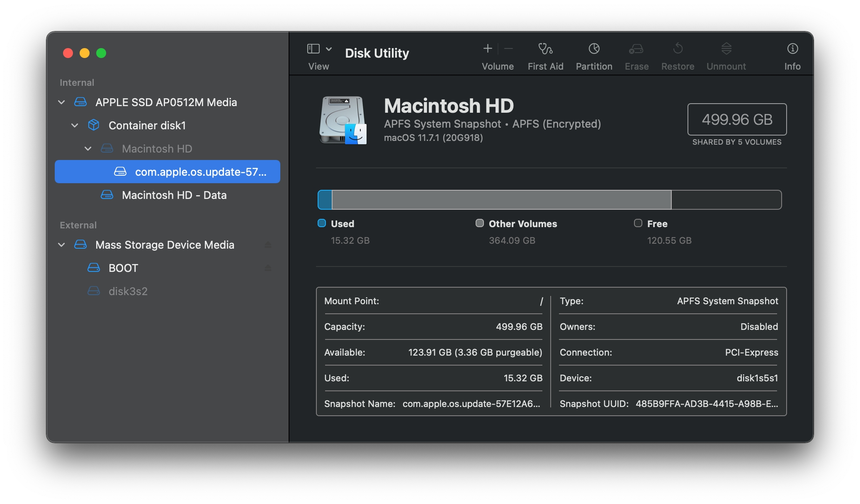Click the disk3s2 drive icon
The width and height of the screenshot is (860, 504).
pyautogui.click(x=94, y=291)
